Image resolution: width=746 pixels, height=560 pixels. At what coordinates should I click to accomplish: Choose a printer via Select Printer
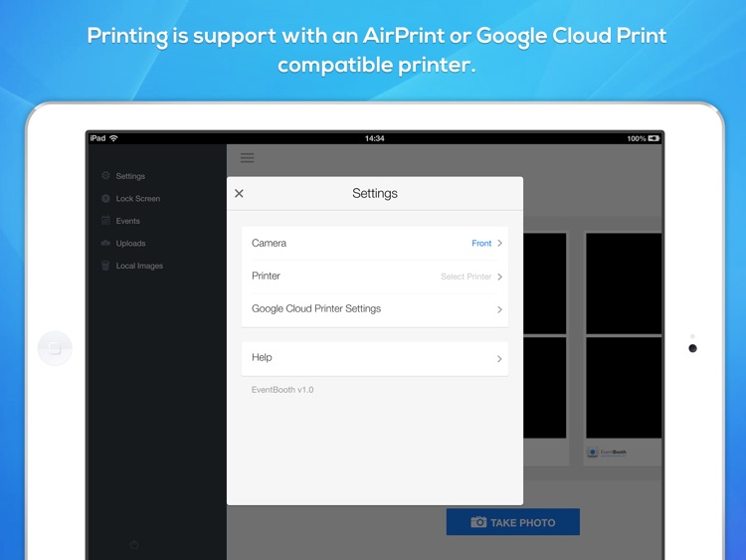click(466, 277)
